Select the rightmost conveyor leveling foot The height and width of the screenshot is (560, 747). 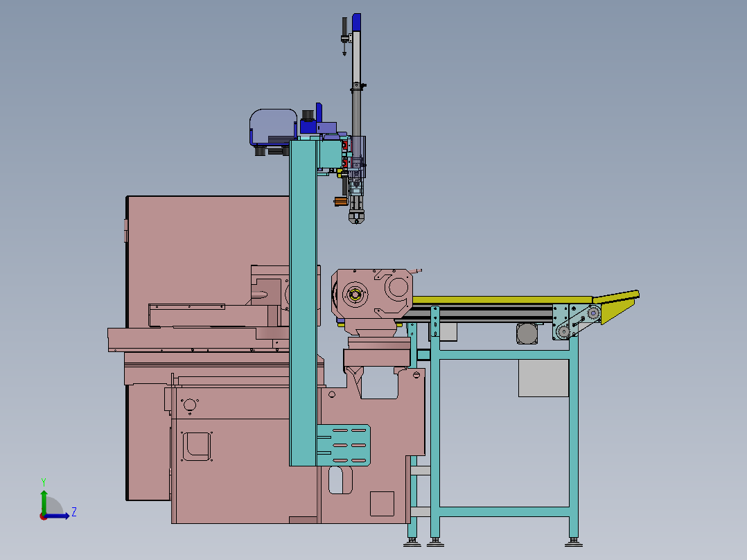(574, 543)
